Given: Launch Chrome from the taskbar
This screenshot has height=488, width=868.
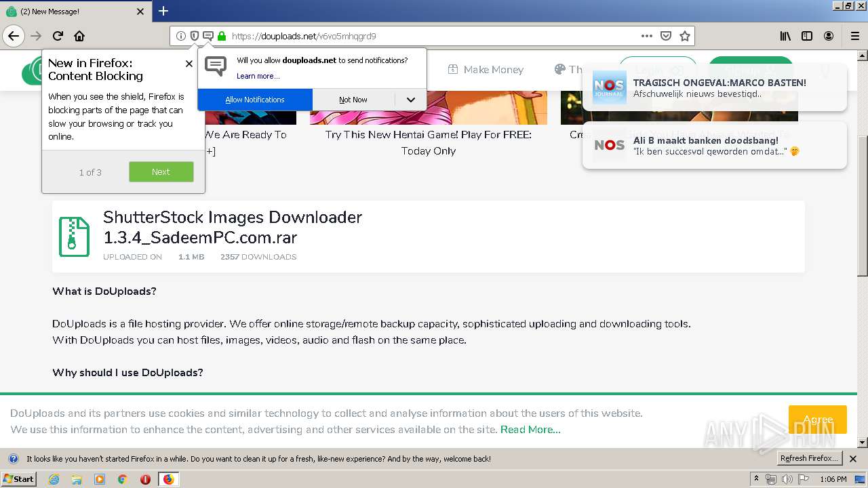Looking at the screenshot, I should tap(122, 479).
